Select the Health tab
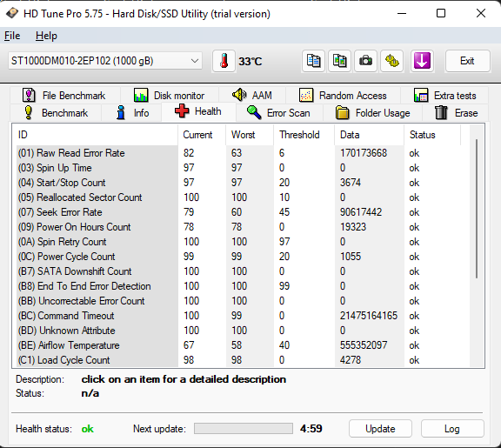This screenshot has height=448, width=501. pos(198,111)
